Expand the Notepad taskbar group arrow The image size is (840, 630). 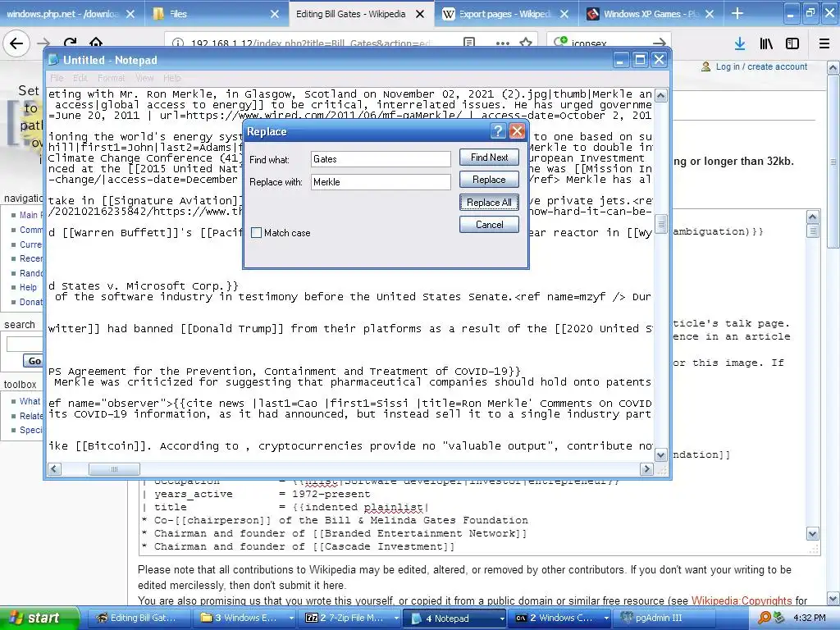[501, 618]
